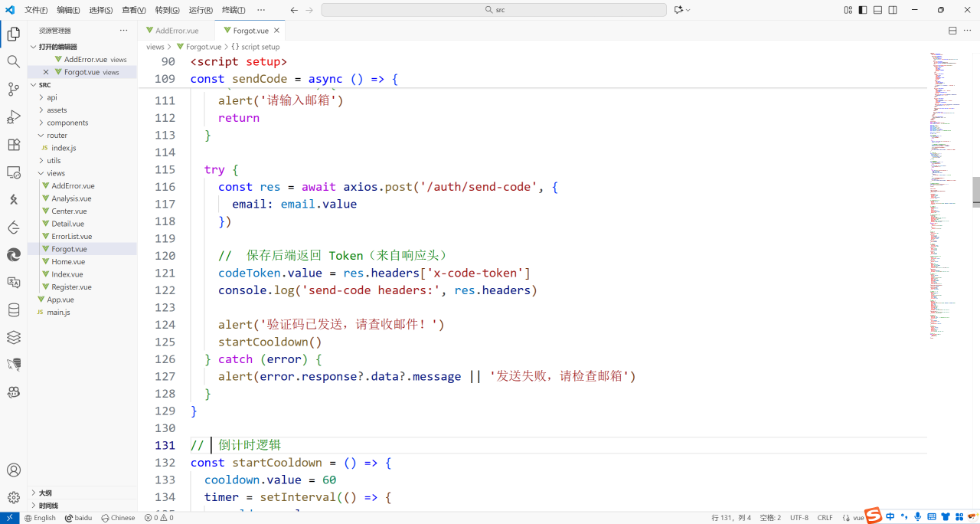Select the Forgot.vue editor tab
The image size is (980, 524).
(x=251, y=31)
